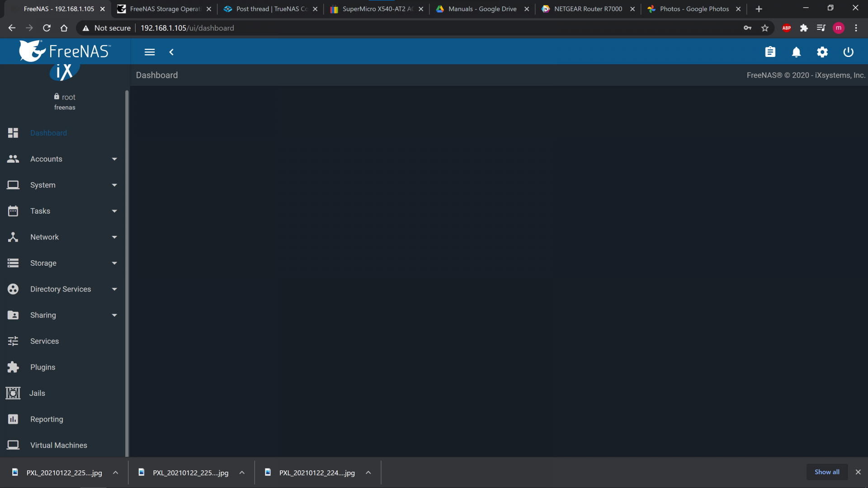Click the Tasks calendar icon
Screen dimensions: 868x488
pos(13,211)
